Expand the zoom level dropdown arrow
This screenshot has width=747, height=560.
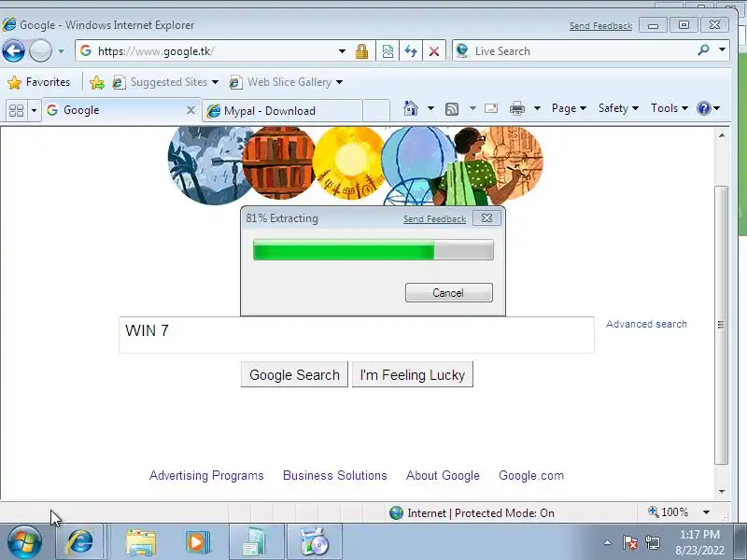pyautogui.click(x=707, y=512)
